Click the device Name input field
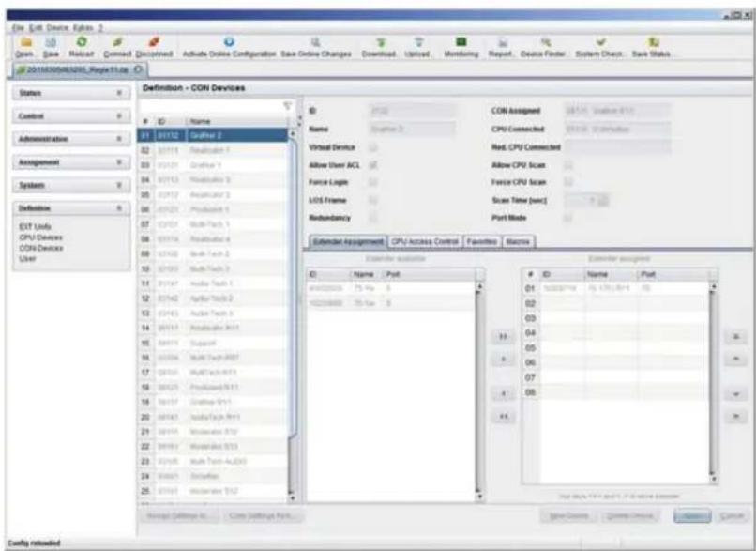This screenshot has height=551, width=756. coord(412,129)
